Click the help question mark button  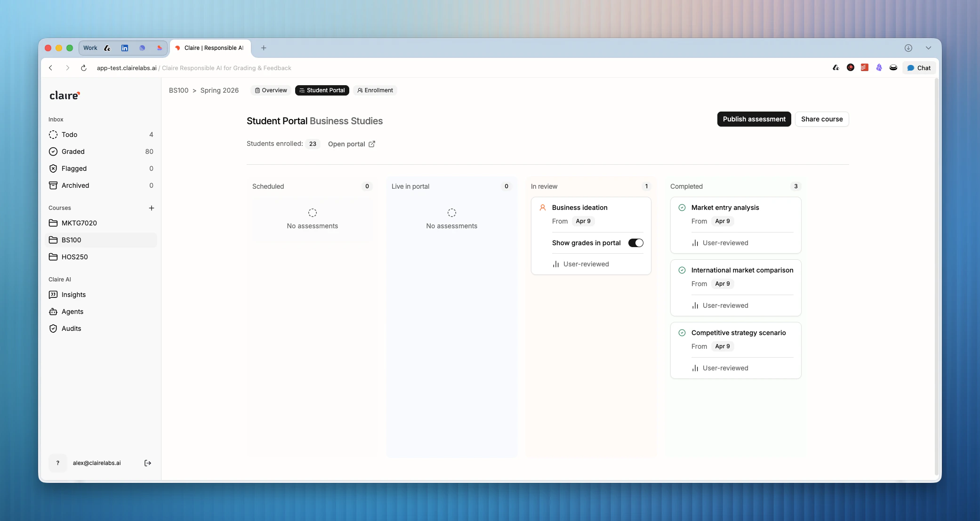(x=58, y=463)
